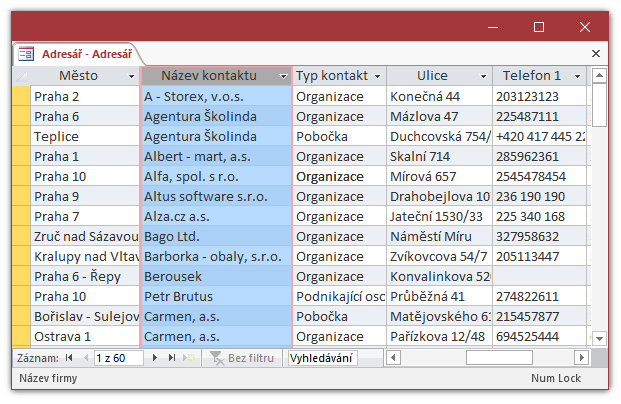Click the cell A - Storex, v.o.s.
This screenshot has width=621, height=404.
click(x=216, y=96)
